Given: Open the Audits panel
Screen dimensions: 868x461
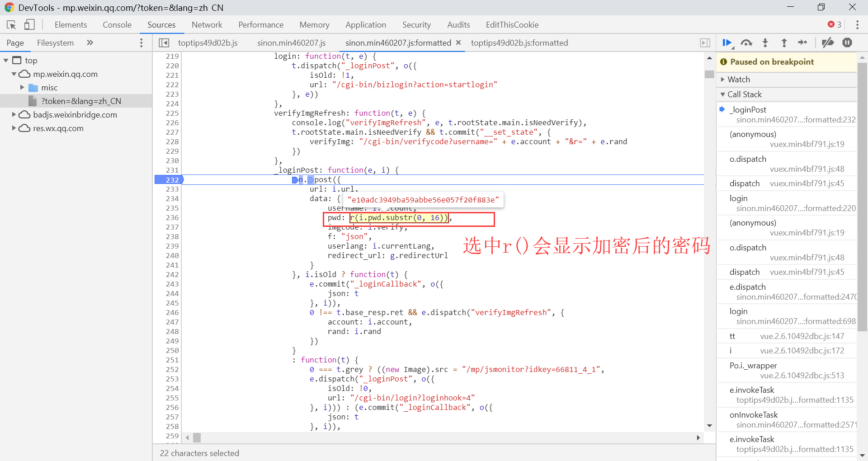Looking at the screenshot, I should pos(458,25).
